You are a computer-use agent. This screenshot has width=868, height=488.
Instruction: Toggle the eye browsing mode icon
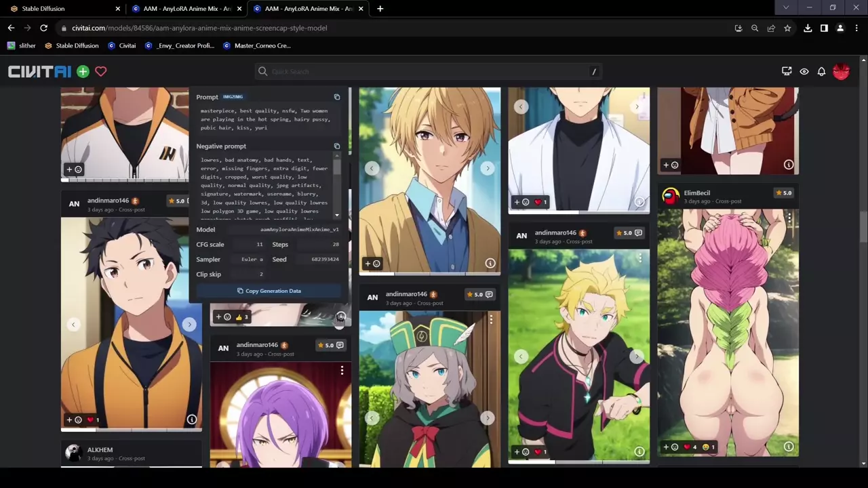(804, 71)
